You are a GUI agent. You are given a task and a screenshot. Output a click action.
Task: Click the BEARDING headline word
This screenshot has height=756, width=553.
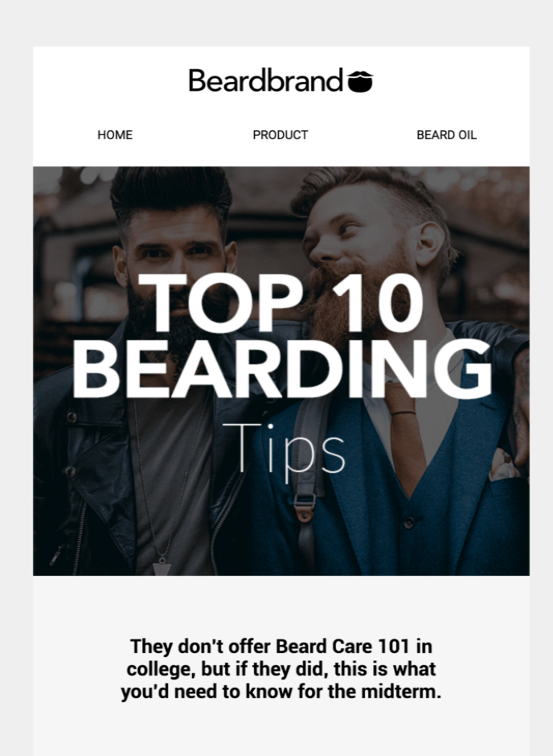tap(283, 368)
